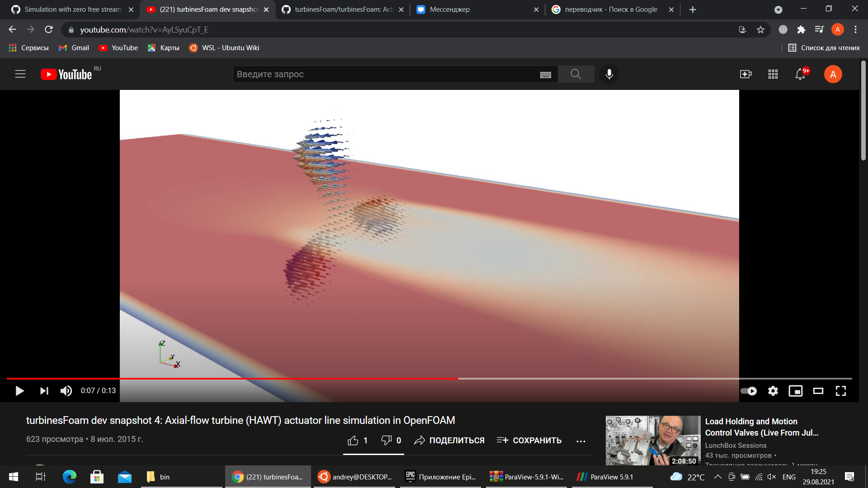
Task: Toggle autoplay in the video player
Action: (749, 391)
